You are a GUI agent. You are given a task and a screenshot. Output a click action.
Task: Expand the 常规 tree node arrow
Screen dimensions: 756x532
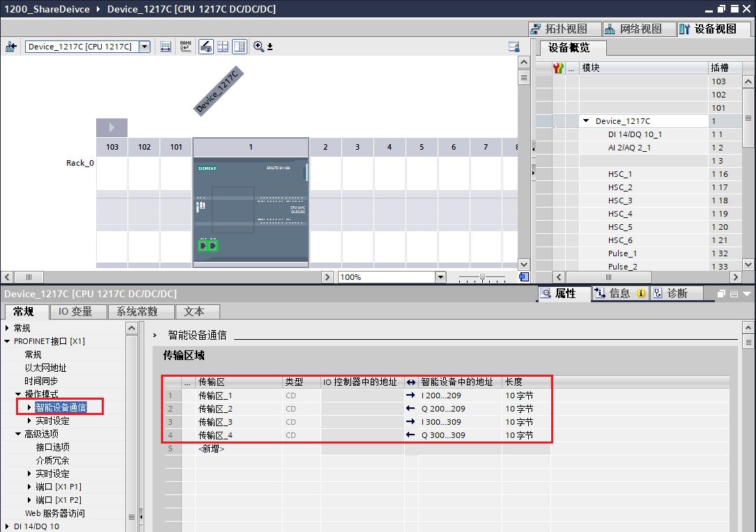[7, 328]
